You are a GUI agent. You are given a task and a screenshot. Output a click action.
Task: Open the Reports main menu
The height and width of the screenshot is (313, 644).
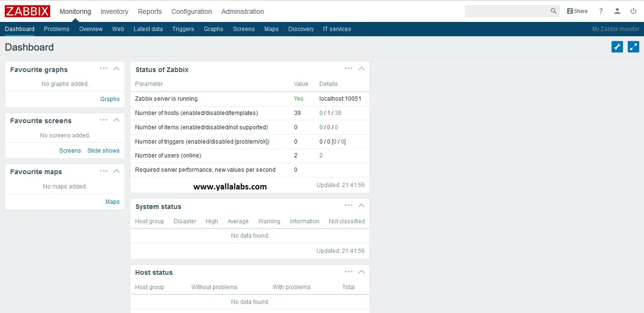point(150,11)
